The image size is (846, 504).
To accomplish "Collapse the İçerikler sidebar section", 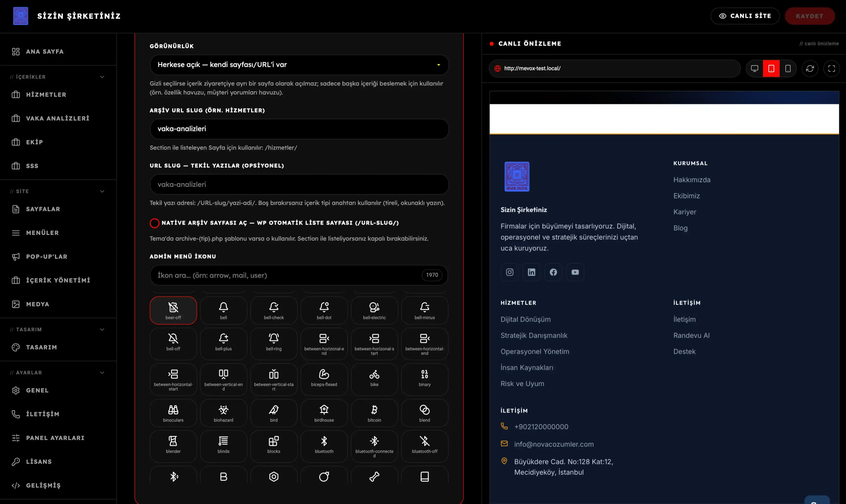I will click(102, 77).
